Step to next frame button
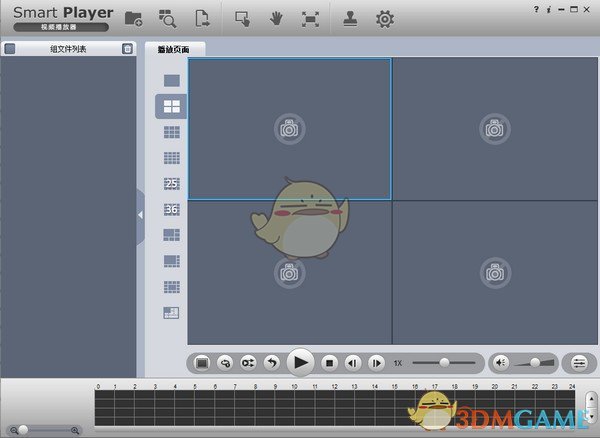 pos(376,362)
